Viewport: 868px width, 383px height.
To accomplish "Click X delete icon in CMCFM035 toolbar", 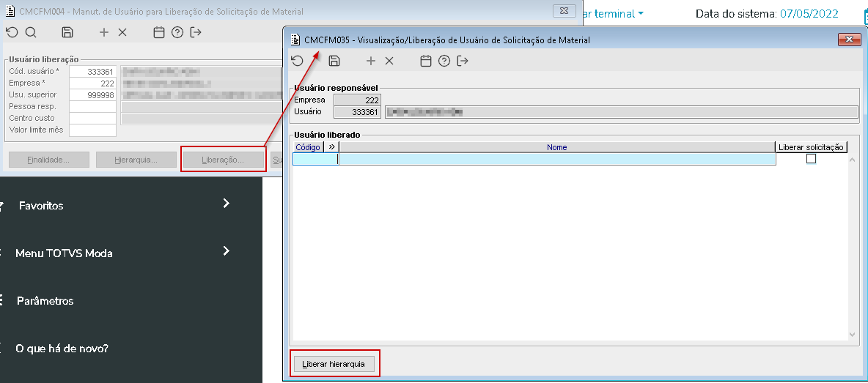I will pyautogui.click(x=389, y=61).
